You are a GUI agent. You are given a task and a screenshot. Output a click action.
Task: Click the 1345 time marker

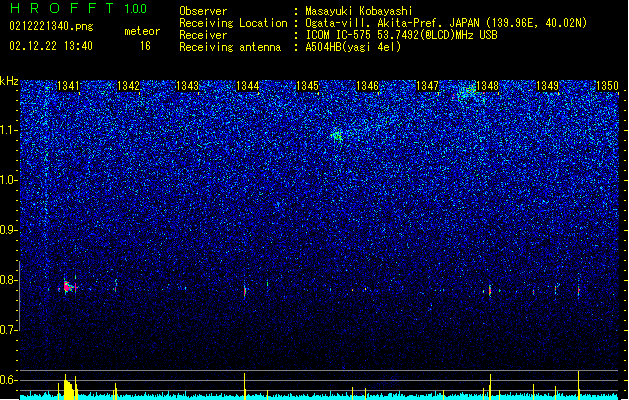coord(307,86)
